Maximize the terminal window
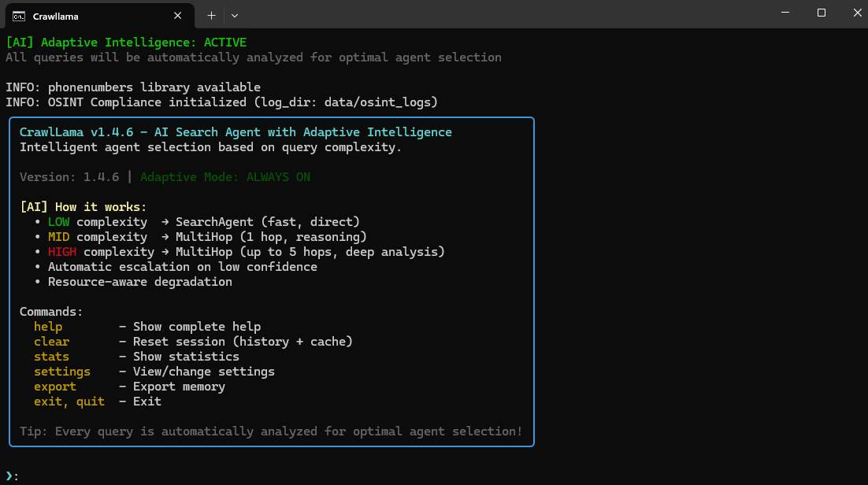868x485 pixels. (x=821, y=13)
